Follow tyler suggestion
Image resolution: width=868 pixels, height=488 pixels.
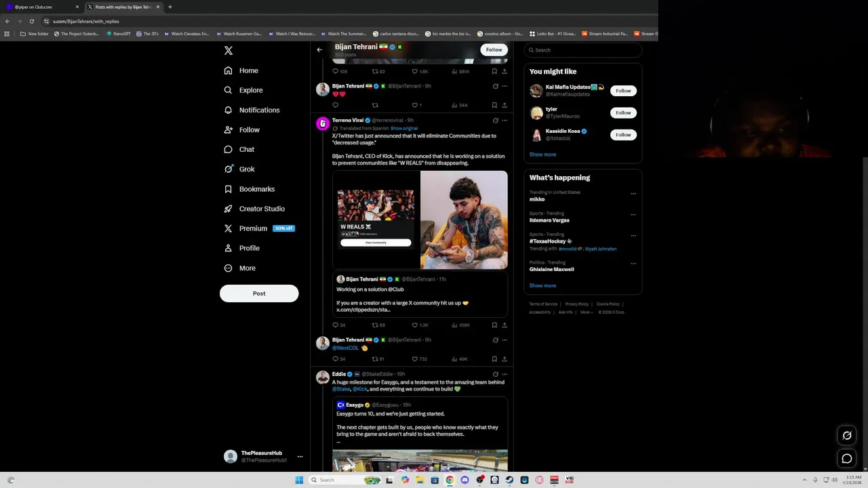point(623,113)
